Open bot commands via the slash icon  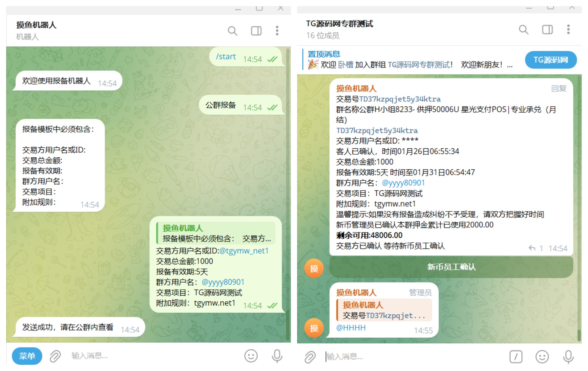pos(516,356)
